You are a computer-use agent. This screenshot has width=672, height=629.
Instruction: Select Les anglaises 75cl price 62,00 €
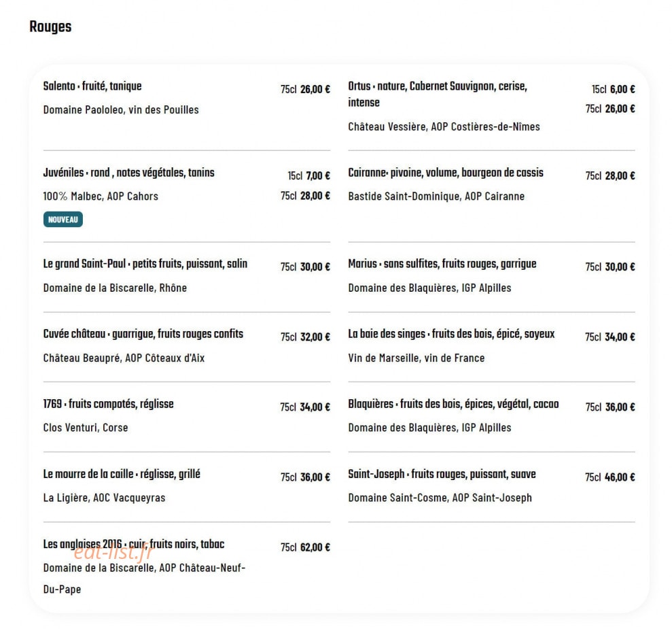point(305,547)
